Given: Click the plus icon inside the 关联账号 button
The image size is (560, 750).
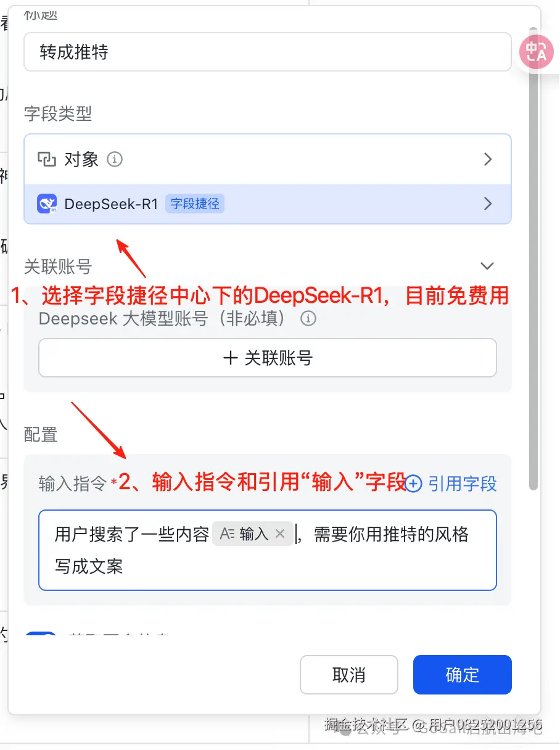Looking at the screenshot, I should coord(231,358).
